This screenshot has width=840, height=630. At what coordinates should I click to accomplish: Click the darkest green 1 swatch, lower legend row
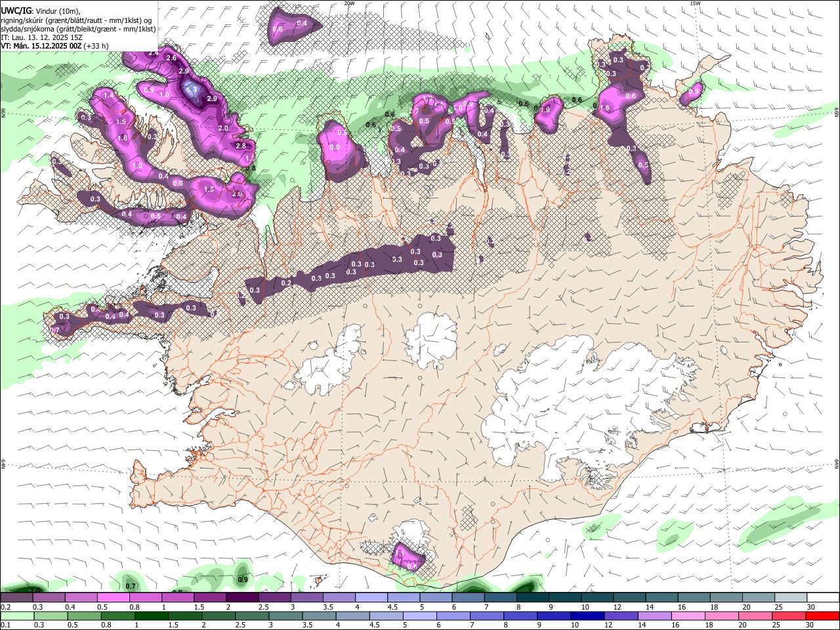[x=151, y=616]
